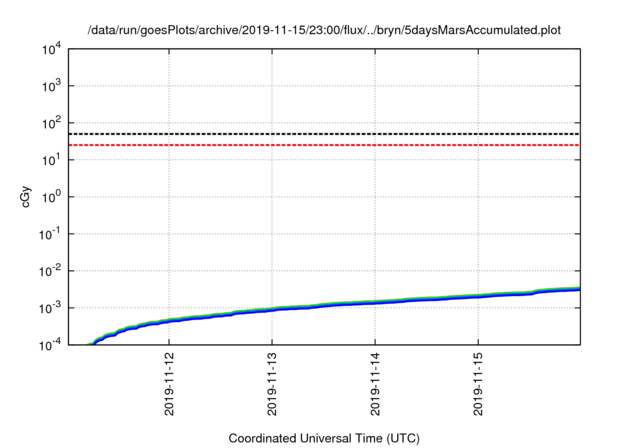Image resolution: width=640 pixels, height=448 pixels.
Task: Click the 10^1 y-axis tick label
Action: pyautogui.click(x=51, y=160)
